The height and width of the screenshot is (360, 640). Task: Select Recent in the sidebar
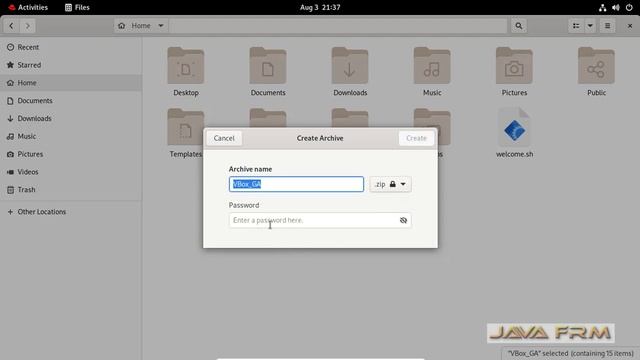coord(71,47)
